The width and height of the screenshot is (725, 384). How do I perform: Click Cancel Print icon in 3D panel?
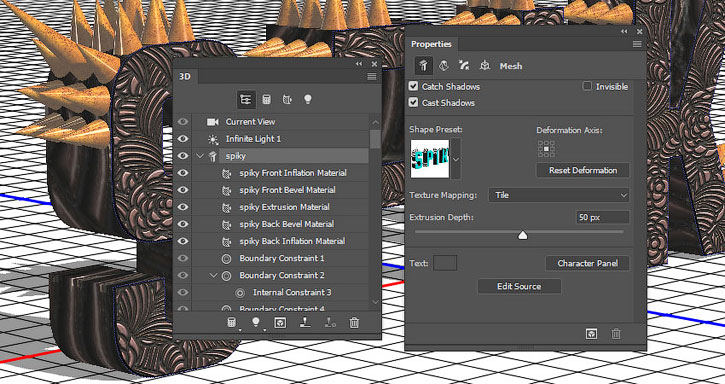330,322
